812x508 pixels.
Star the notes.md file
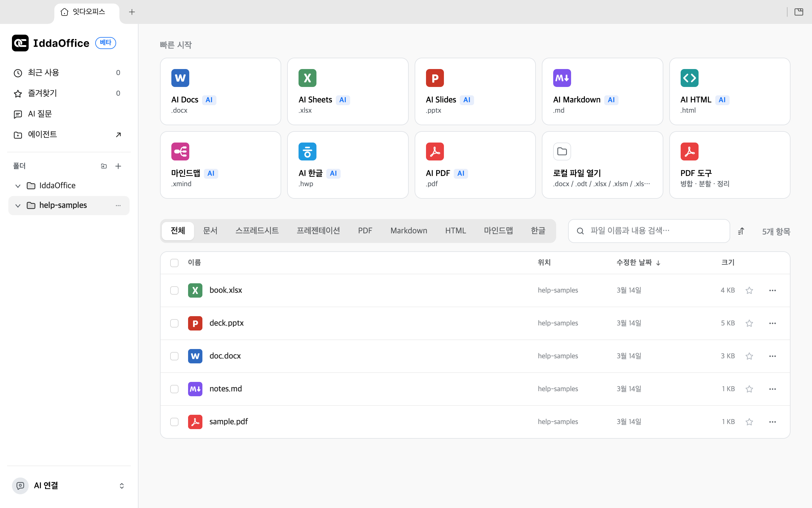click(x=749, y=389)
